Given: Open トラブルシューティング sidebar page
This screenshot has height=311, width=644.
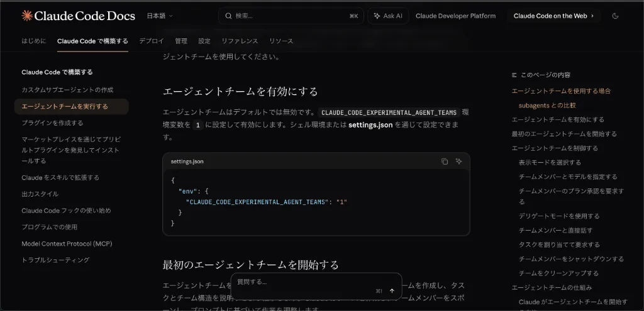Looking at the screenshot, I should click(x=55, y=260).
